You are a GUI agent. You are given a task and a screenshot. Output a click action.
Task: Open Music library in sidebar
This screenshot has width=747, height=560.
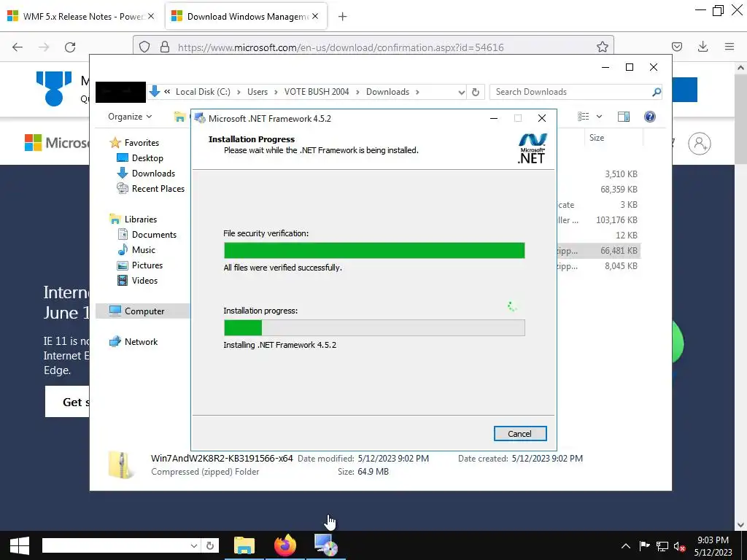click(x=144, y=249)
